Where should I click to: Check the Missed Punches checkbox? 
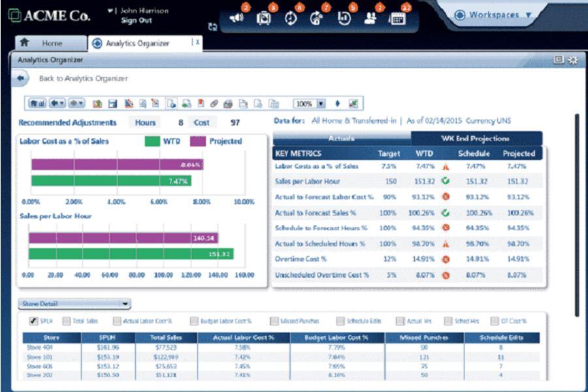(274, 321)
